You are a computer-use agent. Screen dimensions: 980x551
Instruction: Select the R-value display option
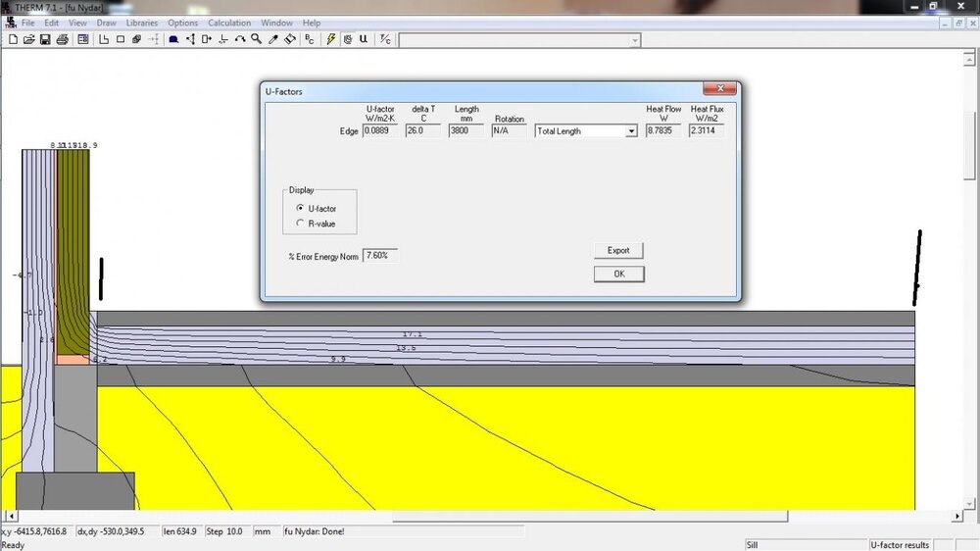point(300,224)
